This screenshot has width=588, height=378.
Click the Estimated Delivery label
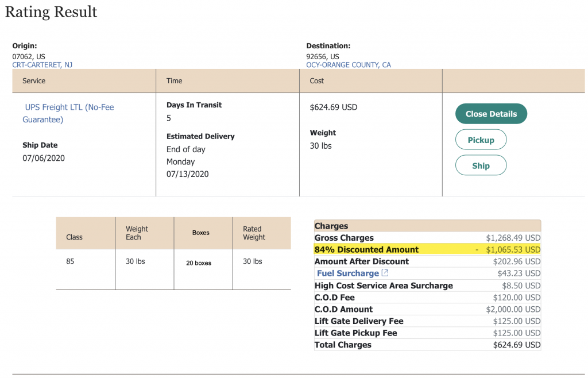[200, 137]
